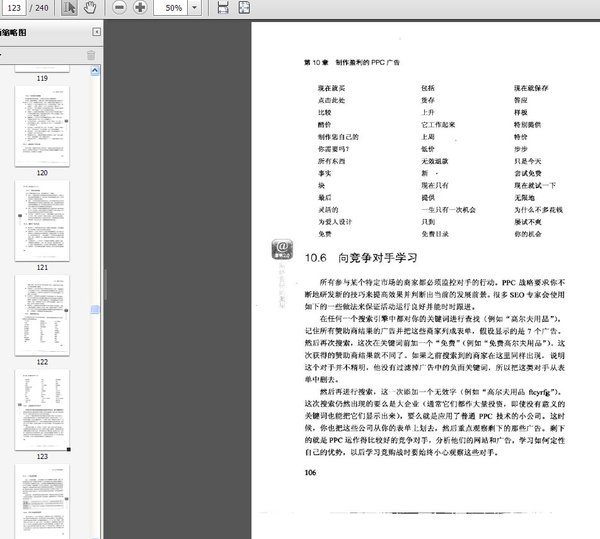Activate the Hand pan tool
This screenshot has width=600, height=539.
pyautogui.click(x=90, y=8)
